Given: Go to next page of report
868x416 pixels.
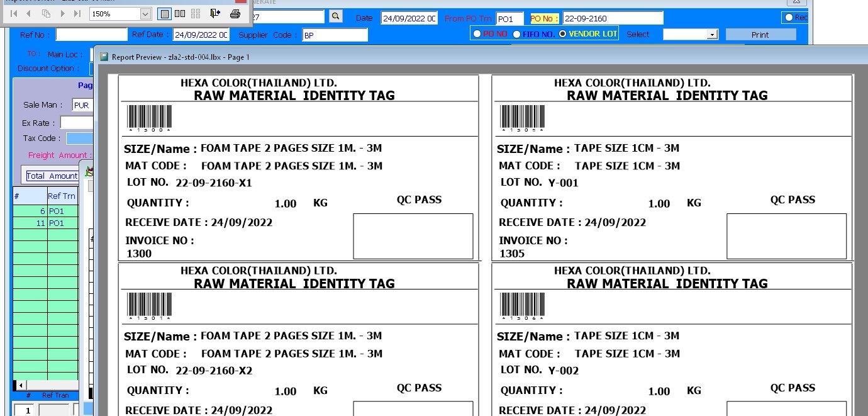Looking at the screenshot, I should [x=62, y=13].
